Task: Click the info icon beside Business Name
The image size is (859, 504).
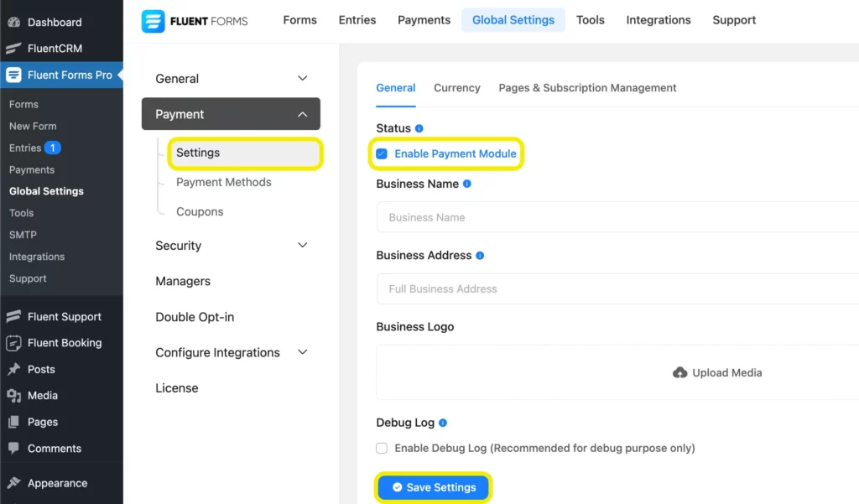Action: [466, 184]
